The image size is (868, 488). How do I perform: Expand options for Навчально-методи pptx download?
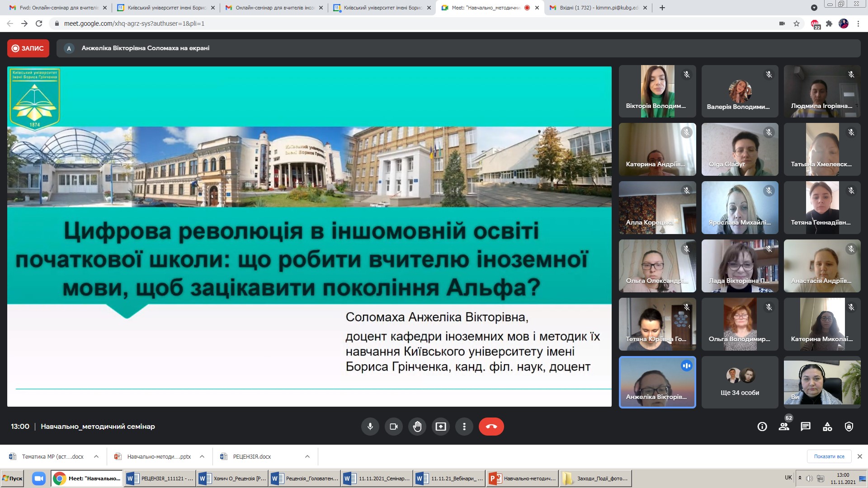pyautogui.click(x=202, y=456)
